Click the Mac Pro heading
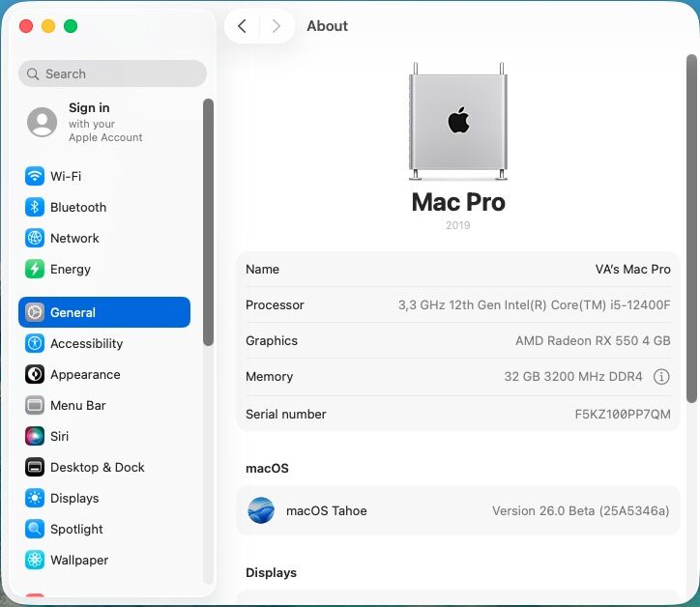The height and width of the screenshot is (607, 700). (458, 202)
